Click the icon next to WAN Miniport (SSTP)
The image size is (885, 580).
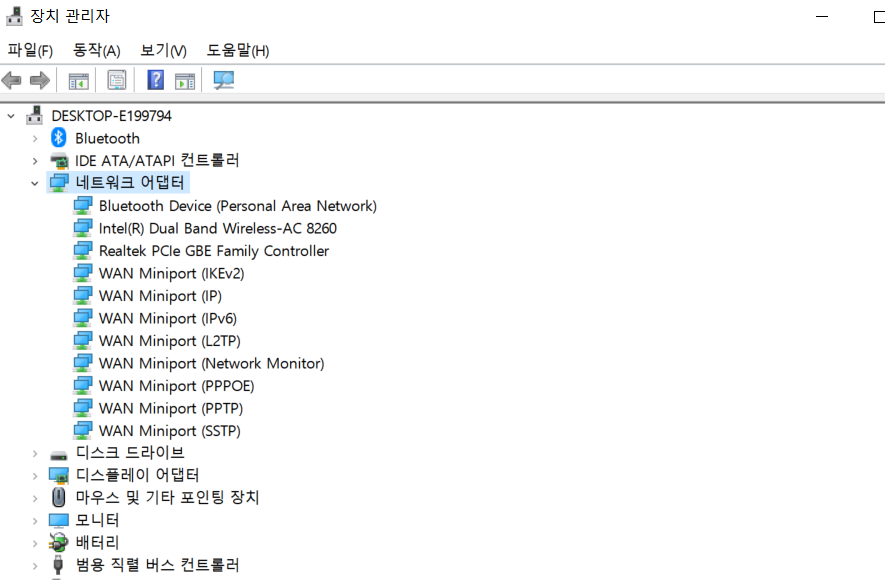coord(83,430)
